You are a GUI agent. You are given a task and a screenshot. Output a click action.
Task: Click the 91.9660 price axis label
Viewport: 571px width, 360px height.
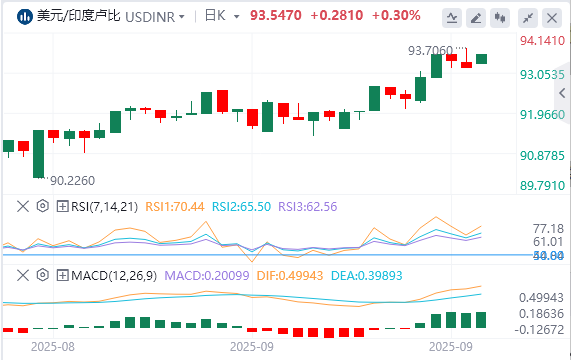pyautogui.click(x=542, y=115)
